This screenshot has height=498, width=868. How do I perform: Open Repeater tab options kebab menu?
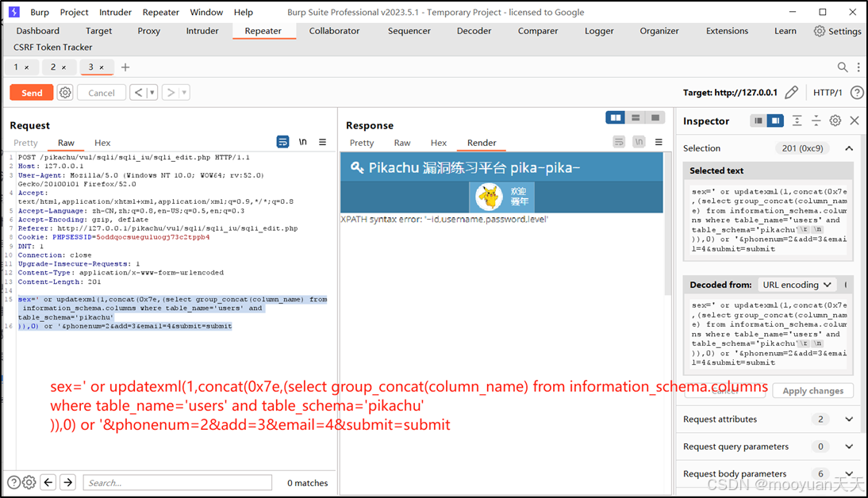point(858,67)
